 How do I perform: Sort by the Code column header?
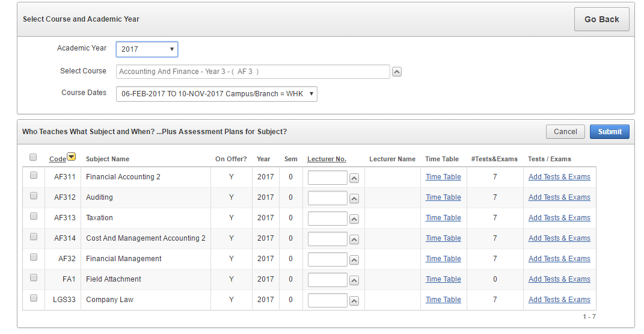point(57,159)
